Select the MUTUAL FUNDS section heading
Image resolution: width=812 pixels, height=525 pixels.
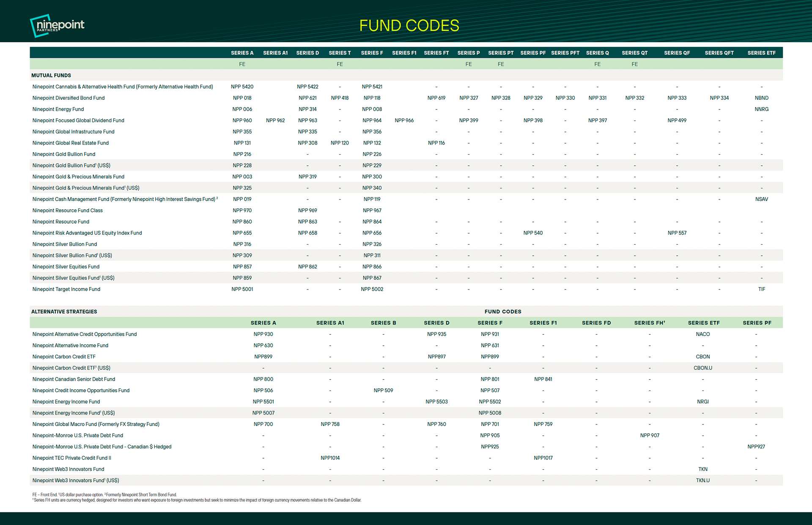point(51,75)
